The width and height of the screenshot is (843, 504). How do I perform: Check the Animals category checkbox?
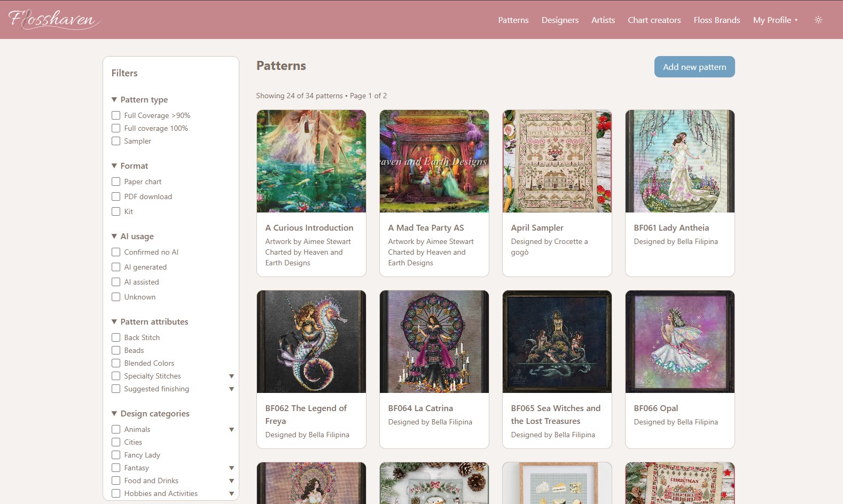[116, 429]
